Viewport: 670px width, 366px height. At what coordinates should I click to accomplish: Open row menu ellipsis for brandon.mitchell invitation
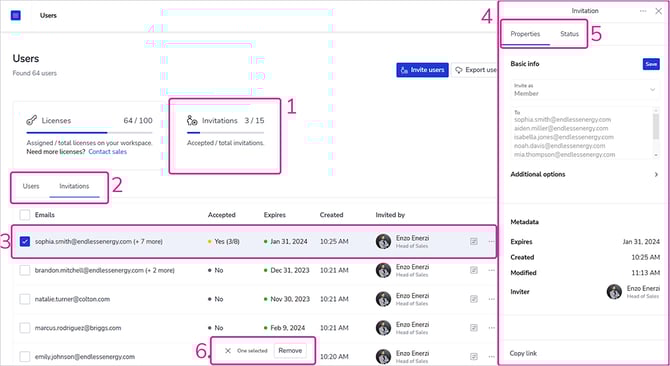click(491, 270)
